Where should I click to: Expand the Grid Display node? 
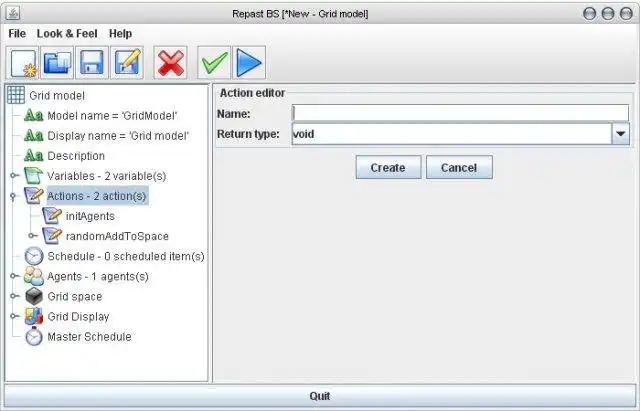(14, 316)
